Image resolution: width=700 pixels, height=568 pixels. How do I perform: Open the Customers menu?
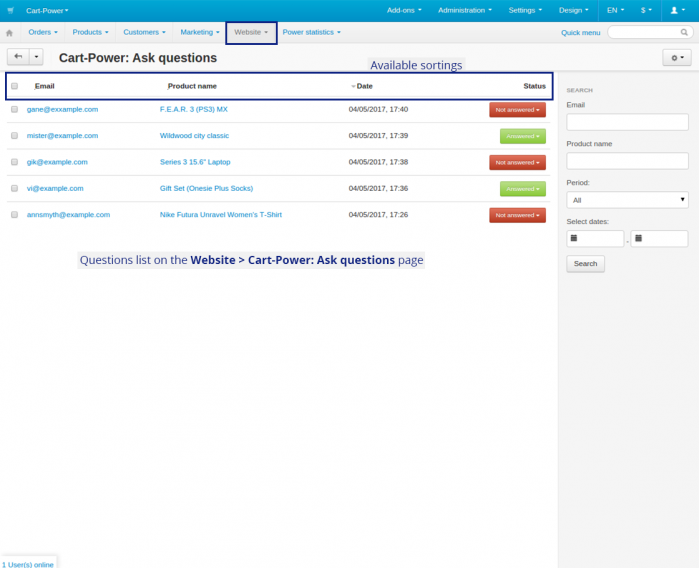pos(144,32)
